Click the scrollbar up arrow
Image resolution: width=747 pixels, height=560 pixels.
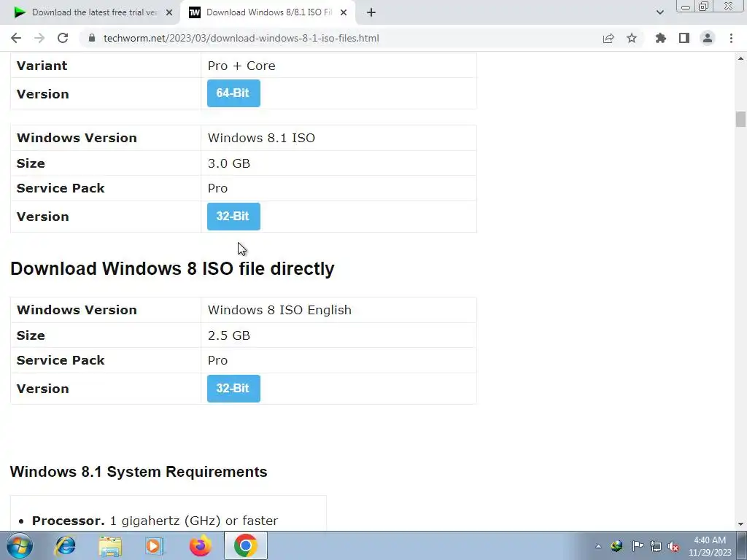[x=740, y=58]
